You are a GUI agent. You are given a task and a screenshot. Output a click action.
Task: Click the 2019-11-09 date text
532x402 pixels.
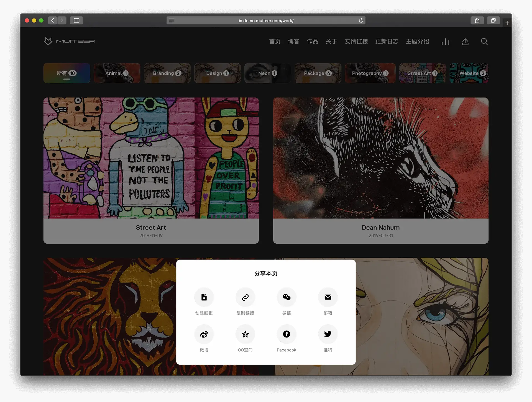pyautogui.click(x=151, y=236)
